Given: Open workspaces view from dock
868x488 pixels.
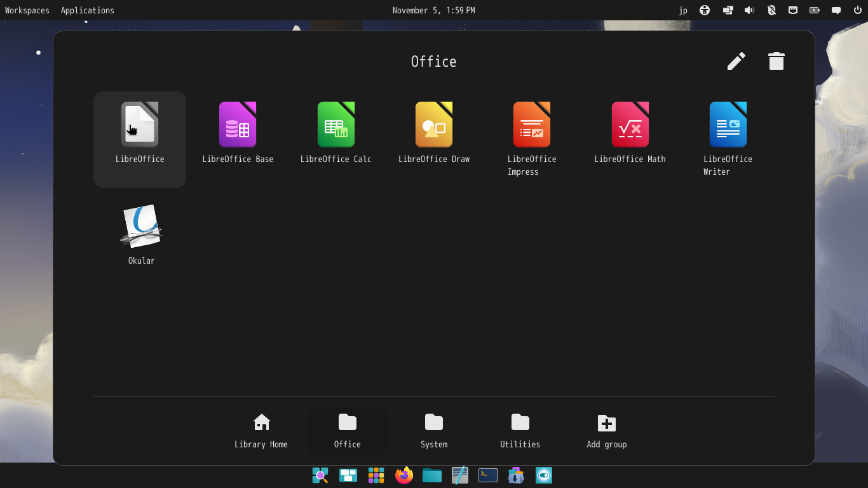Looking at the screenshot, I should point(348,475).
